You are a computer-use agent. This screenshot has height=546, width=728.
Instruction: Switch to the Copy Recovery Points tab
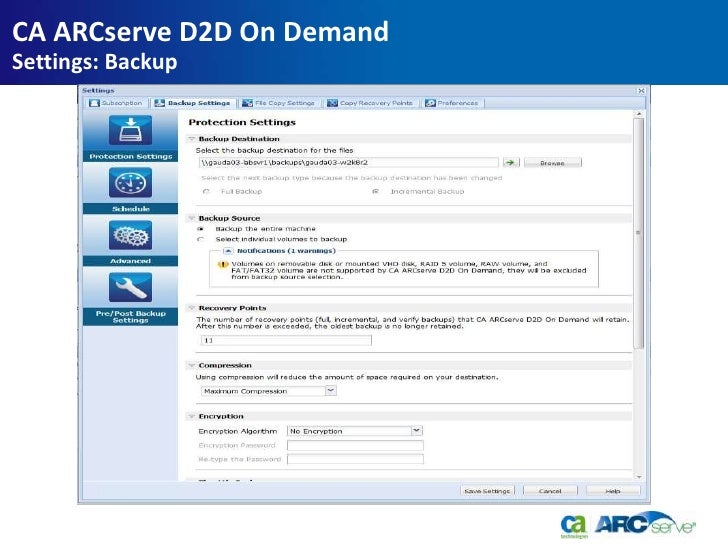pyautogui.click(x=371, y=103)
